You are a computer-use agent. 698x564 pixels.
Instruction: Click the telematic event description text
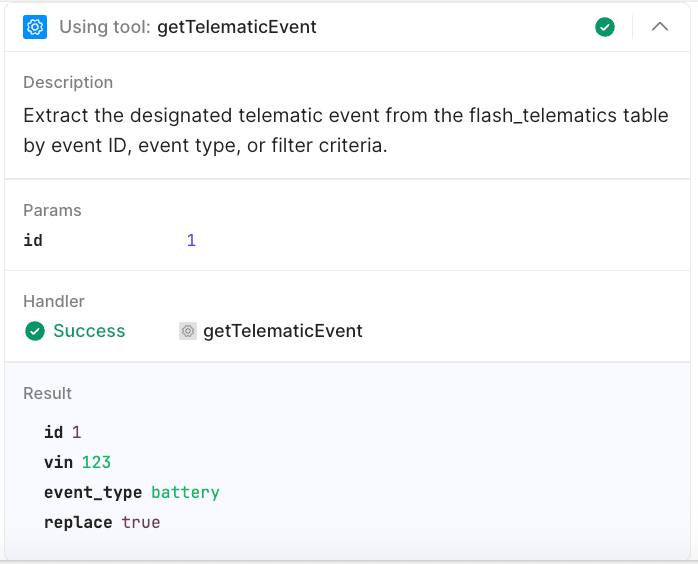click(x=345, y=130)
